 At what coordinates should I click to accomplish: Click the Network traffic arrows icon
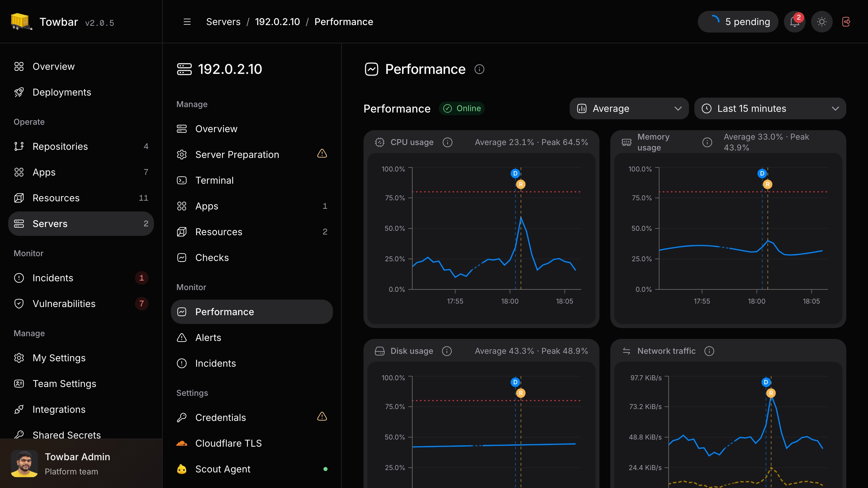[x=627, y=351]
